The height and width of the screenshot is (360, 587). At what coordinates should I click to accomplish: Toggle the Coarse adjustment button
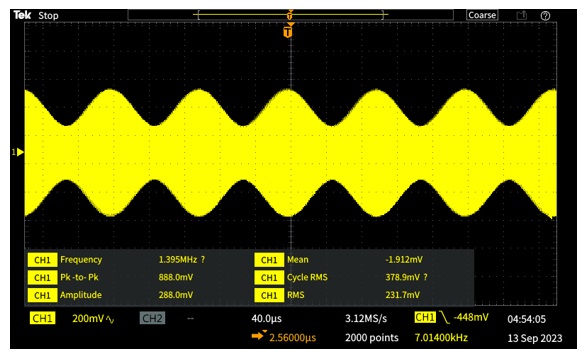pos(482,15)
